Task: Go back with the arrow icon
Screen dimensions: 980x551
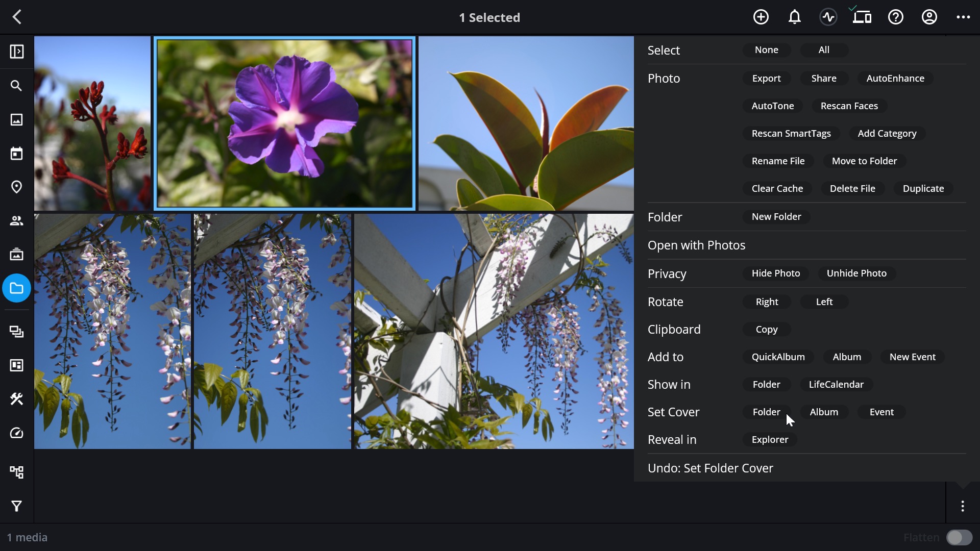Action: [17, 17]
